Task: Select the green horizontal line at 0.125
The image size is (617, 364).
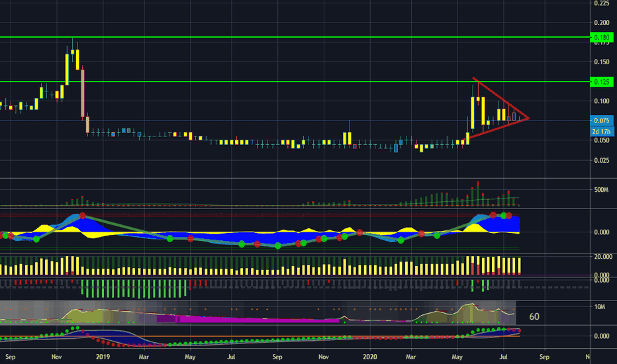Action: pos(295,82)
